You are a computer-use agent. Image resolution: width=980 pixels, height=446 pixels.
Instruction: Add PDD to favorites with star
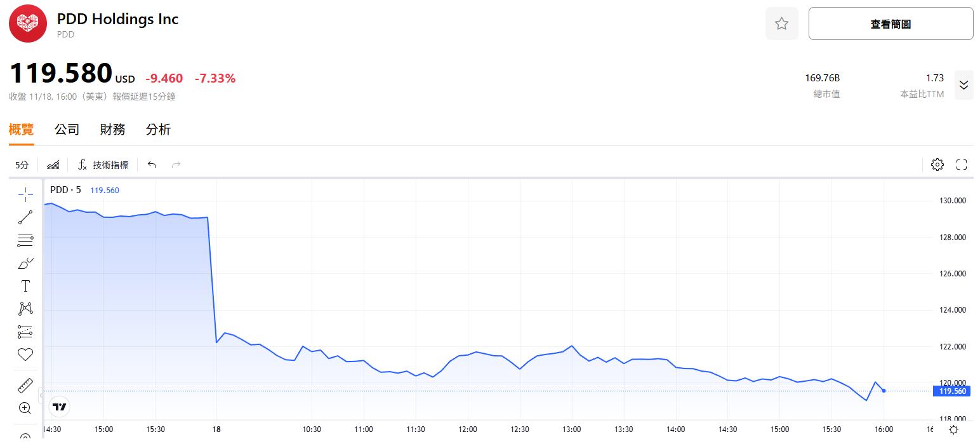pyautogui.click(x=781, y=24)
